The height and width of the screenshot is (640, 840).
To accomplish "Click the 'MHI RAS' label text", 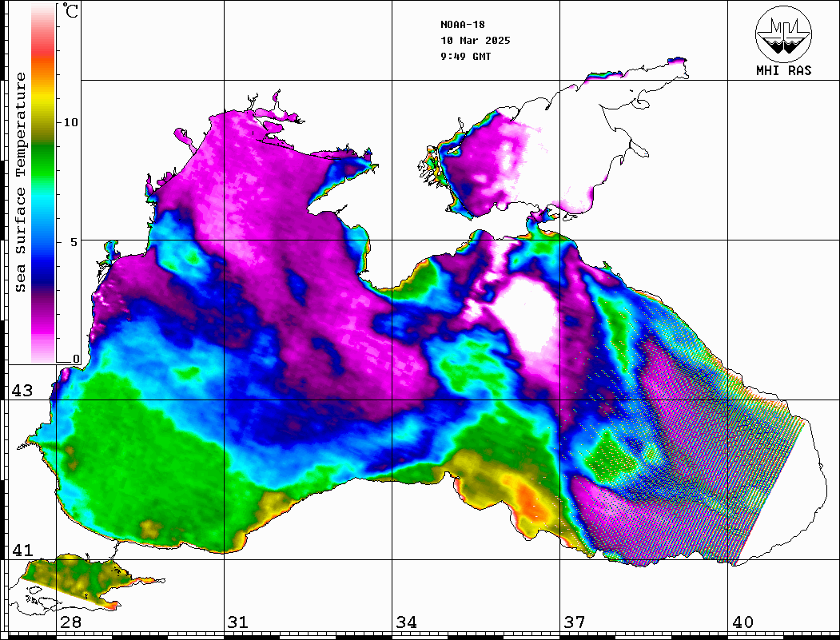I will click(x=783, y=70).
